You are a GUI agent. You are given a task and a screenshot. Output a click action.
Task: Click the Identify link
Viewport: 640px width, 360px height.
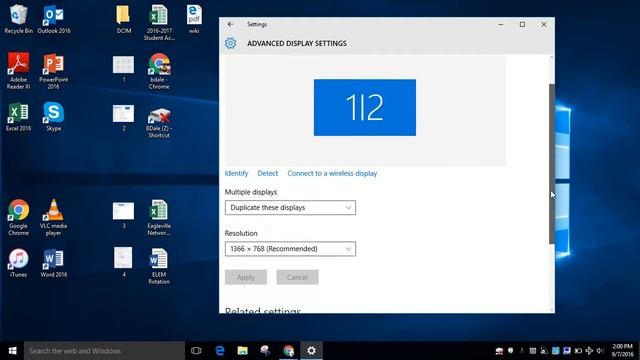tap(236, 173)
